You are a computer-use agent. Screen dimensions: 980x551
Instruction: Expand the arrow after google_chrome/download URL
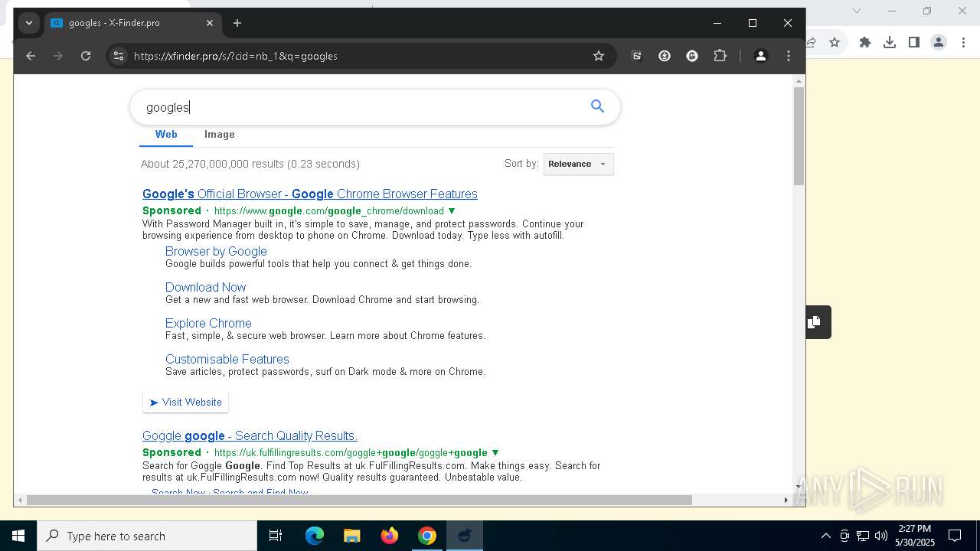pyautogui.click(x=452, y=210)
